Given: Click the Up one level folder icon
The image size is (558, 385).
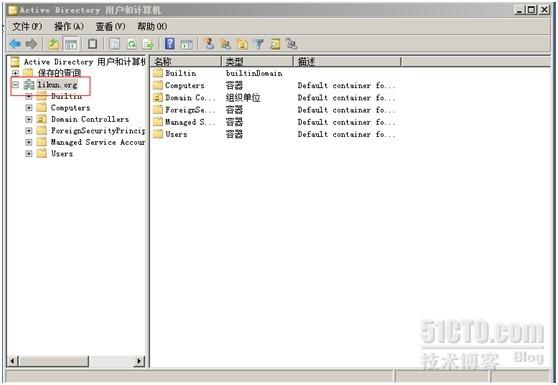Looking at the screenshot, I should point(54,44).
